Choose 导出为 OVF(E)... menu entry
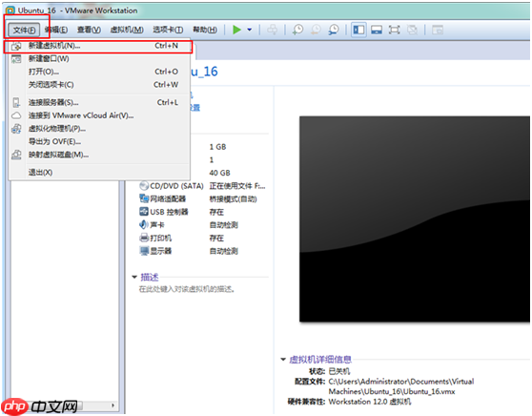 [x=98, y=141]
